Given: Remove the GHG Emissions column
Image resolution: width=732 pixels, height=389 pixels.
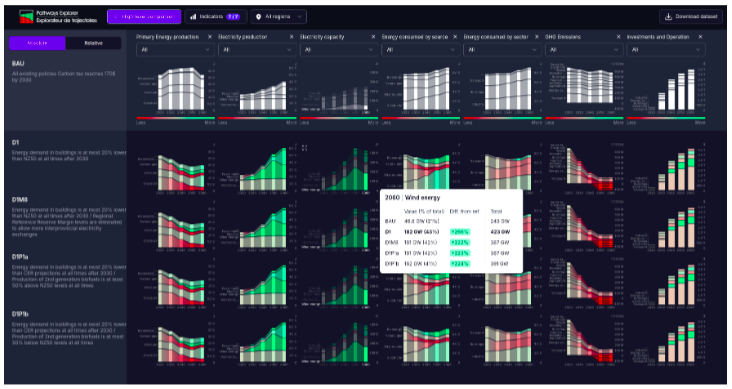Looking at the screenshot, I should point(618,37).
